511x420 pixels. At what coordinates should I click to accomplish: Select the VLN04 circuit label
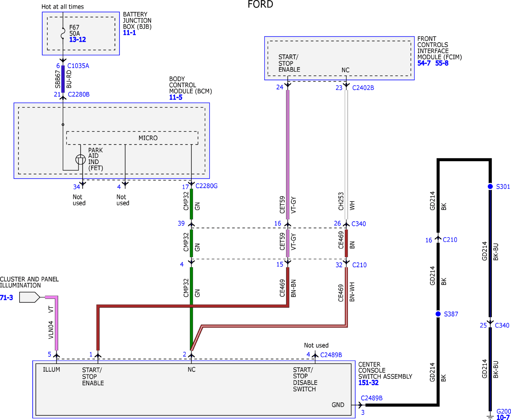click(x=51, y=330)
